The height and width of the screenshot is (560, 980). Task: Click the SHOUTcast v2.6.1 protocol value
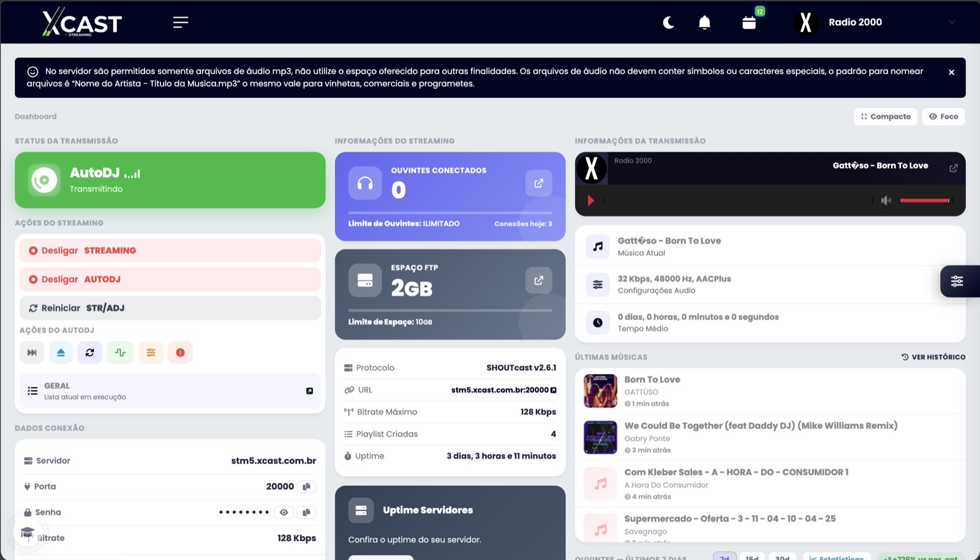tap(521, 368)
